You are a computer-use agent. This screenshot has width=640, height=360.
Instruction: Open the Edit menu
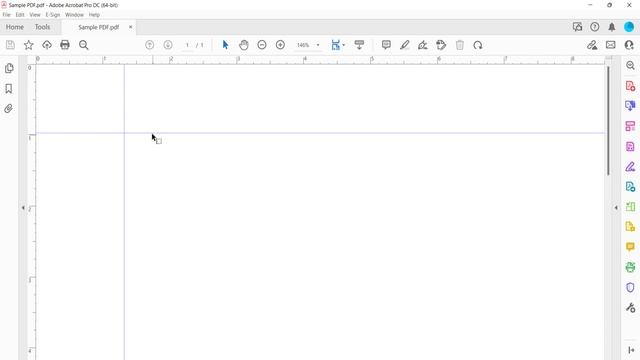(x=20, y=15)
